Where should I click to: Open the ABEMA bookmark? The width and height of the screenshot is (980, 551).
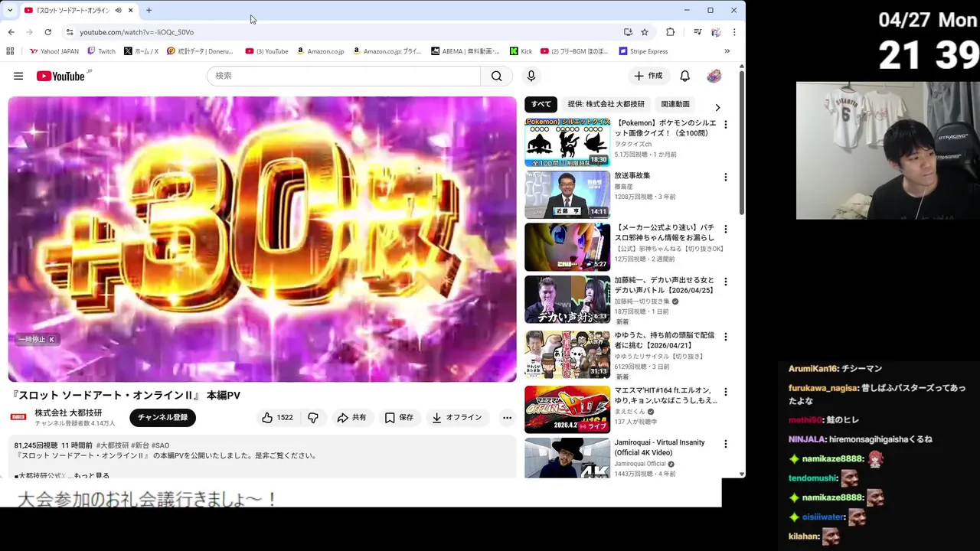[465, 51]
